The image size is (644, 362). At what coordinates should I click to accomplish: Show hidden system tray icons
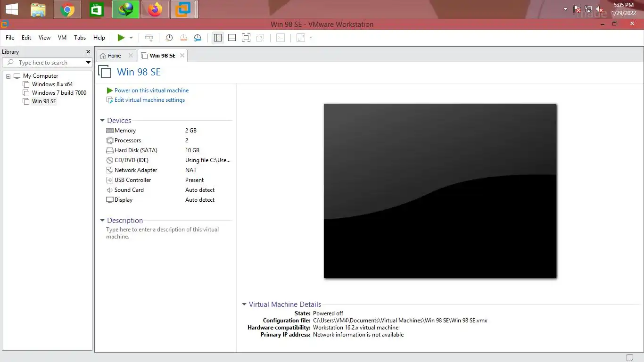(x=566, y=9)
